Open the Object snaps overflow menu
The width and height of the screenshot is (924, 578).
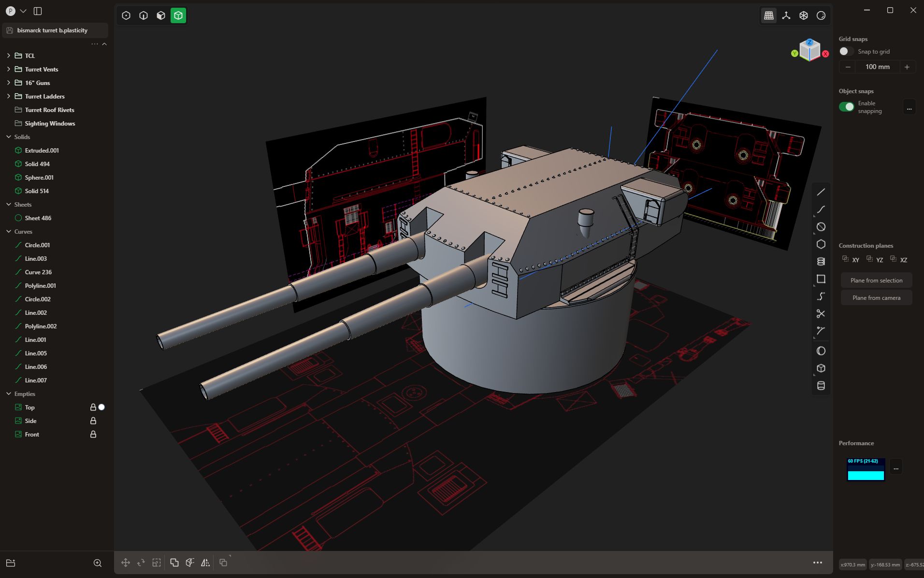tap(909, 106)
